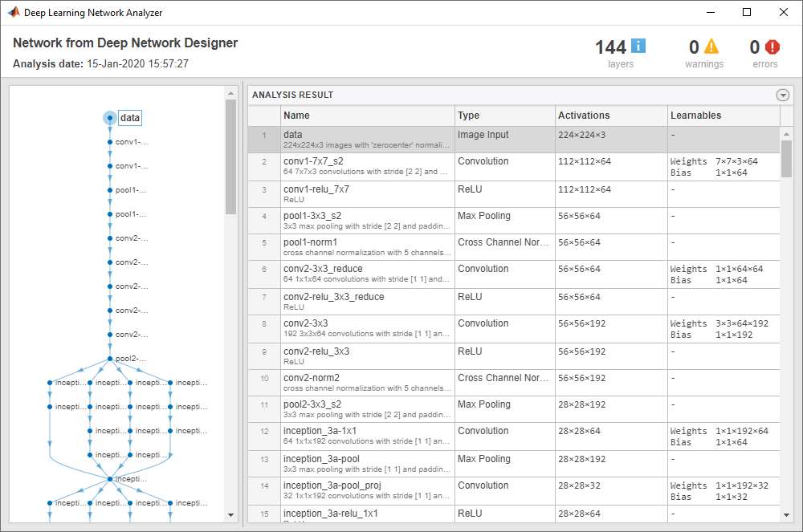Click the Name column header

click(368, 116)
